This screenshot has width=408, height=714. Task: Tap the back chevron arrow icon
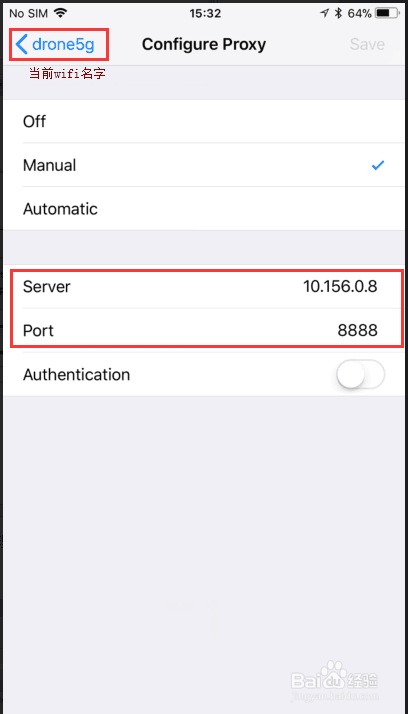(x=21, y=44)
